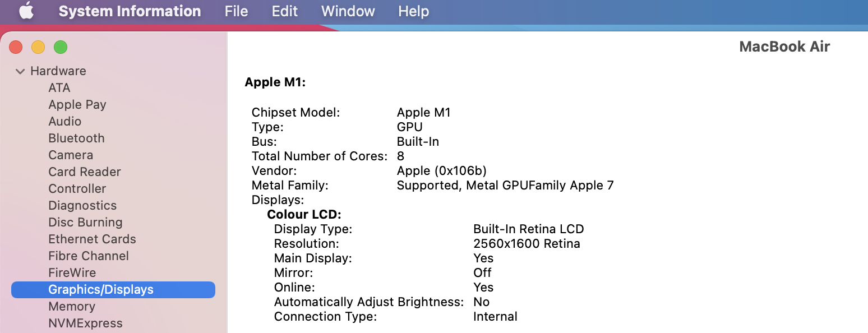Image resolution: width=868 pixels, height=333 pixels.
Task: Select NVMExpress in the sidebar
Action: (85, 323)
